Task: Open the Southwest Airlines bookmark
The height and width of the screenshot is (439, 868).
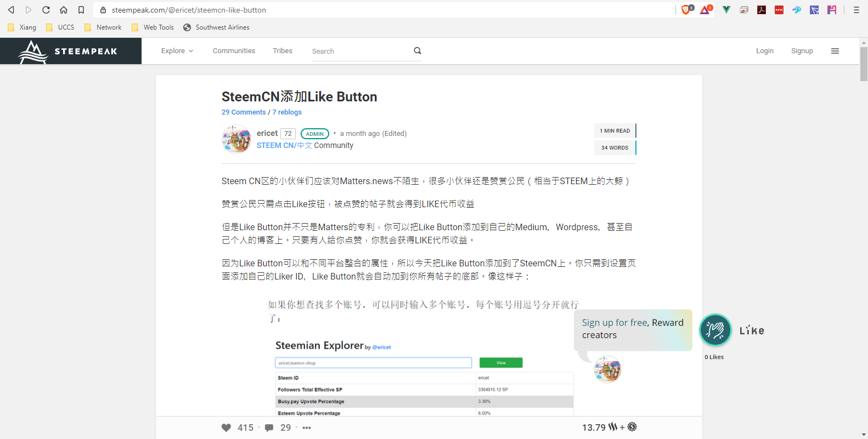Action: 216,27
